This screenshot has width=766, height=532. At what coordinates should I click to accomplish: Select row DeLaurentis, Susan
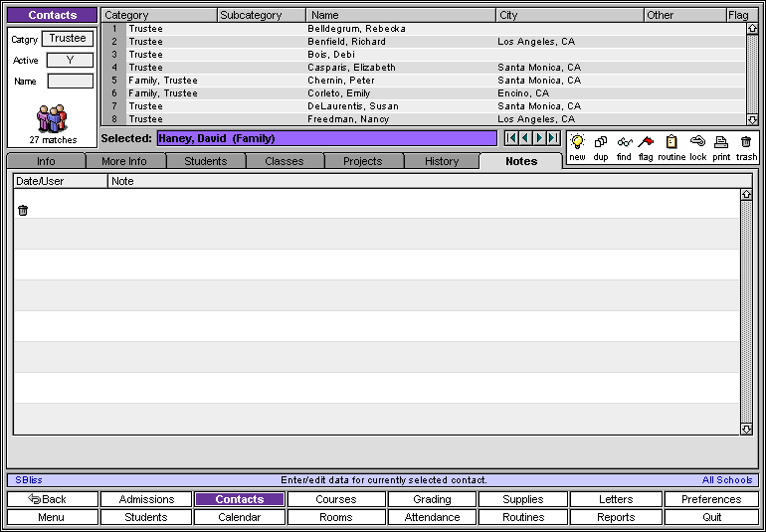tap(424, 106)
